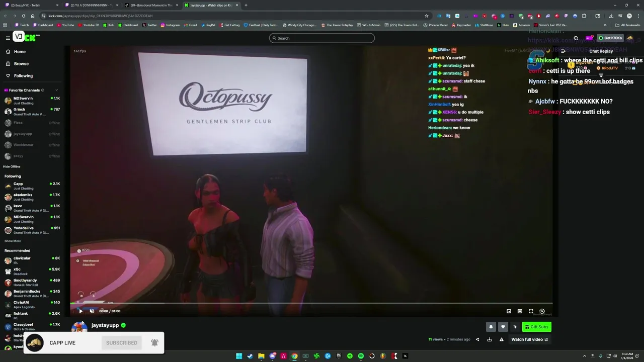Click the sparkle icon beside Gift Subs

515,327
